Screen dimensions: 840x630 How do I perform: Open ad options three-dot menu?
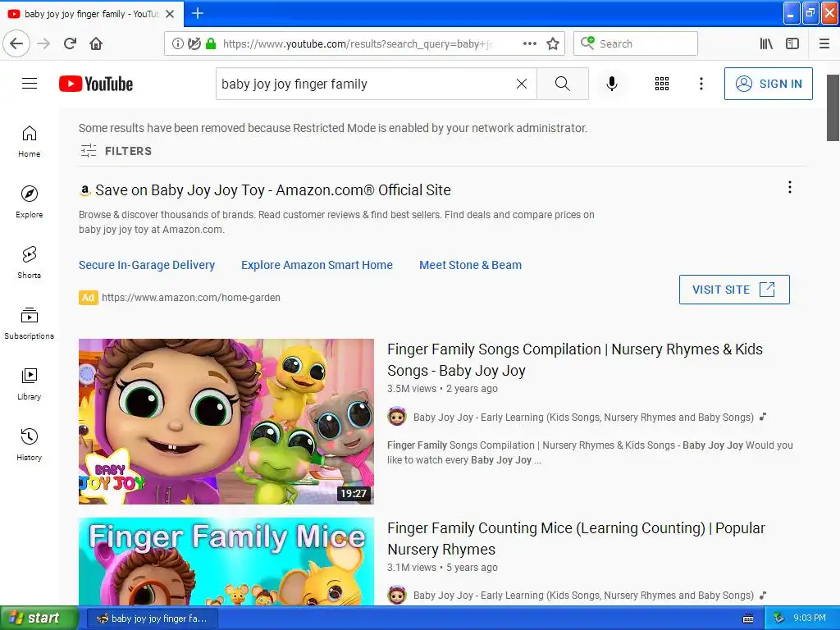[x=790, y=187]
